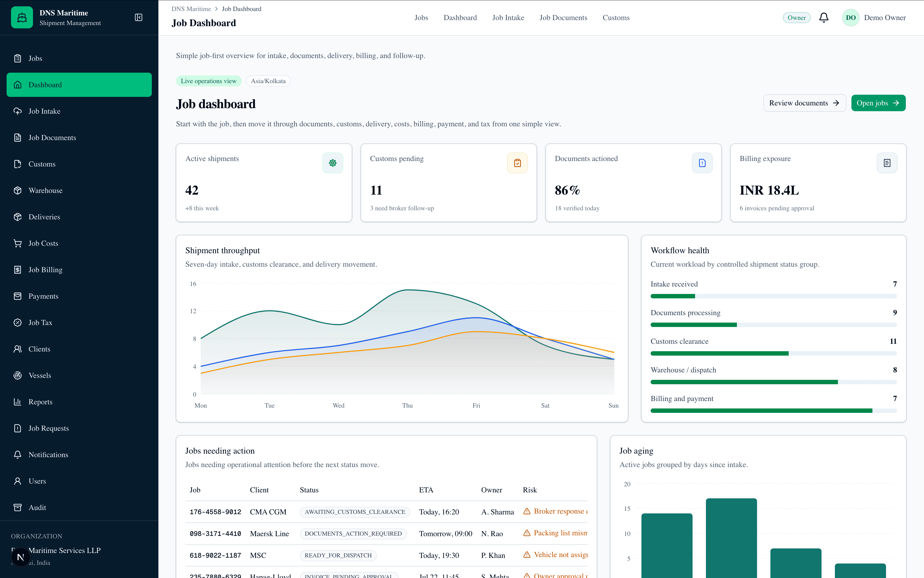The width and height of the screenshot is (924, 578).
Task: Click the clipboard icon on Customs pending card
Action: tap(517, 163)
